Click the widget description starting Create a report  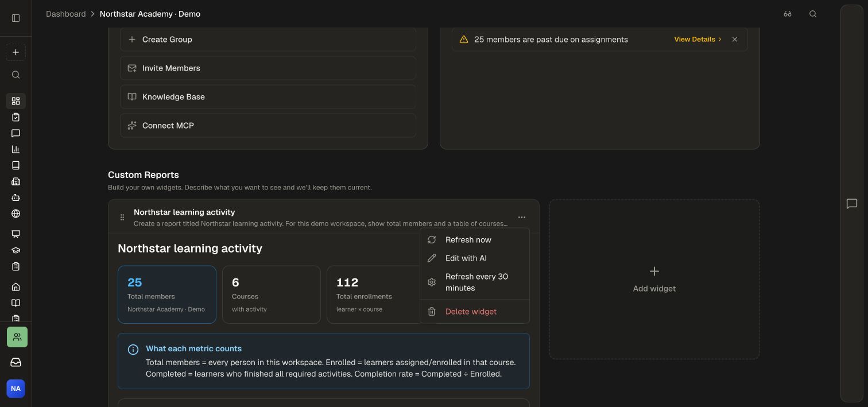pos(320,223)
